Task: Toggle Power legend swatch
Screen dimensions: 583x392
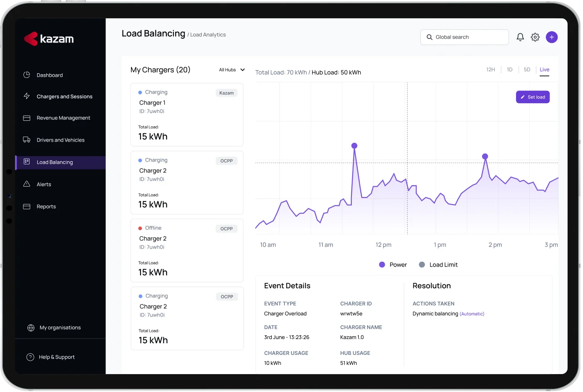Action: point(382,265)
